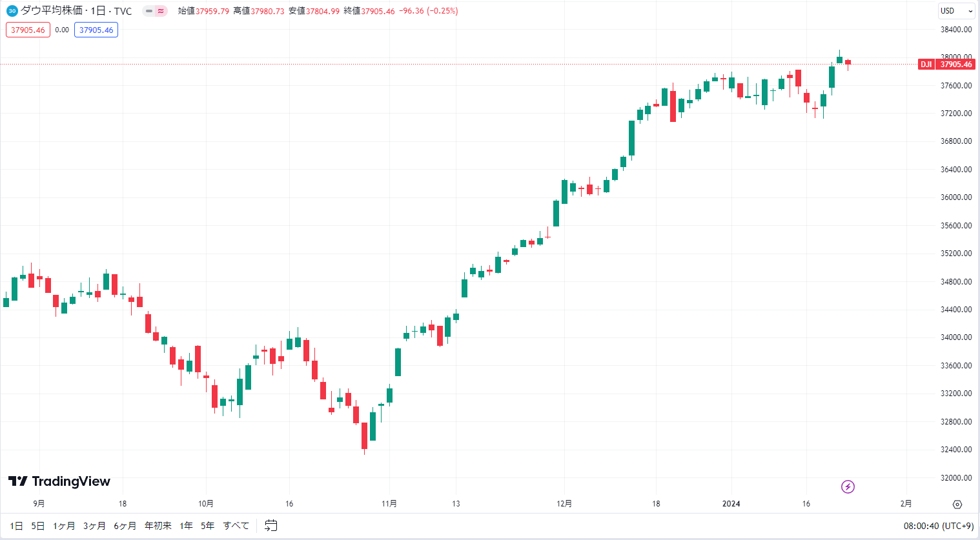The height and width of the screenshot is (540, 980).
Task: Open the USD currency dropdown
Action: 956,11
